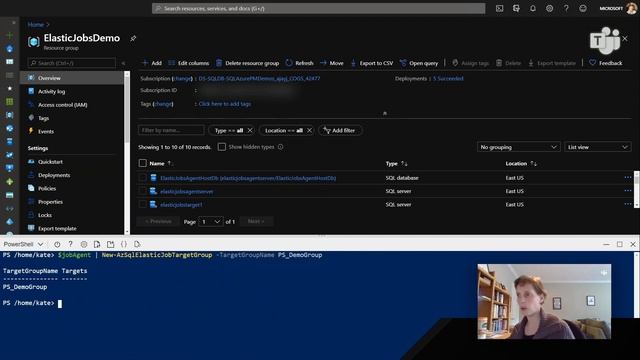This screenshot has width=640, height=360.
Task: Check the elasticjobstarget1 row checkbox
Action: point(142,204)
